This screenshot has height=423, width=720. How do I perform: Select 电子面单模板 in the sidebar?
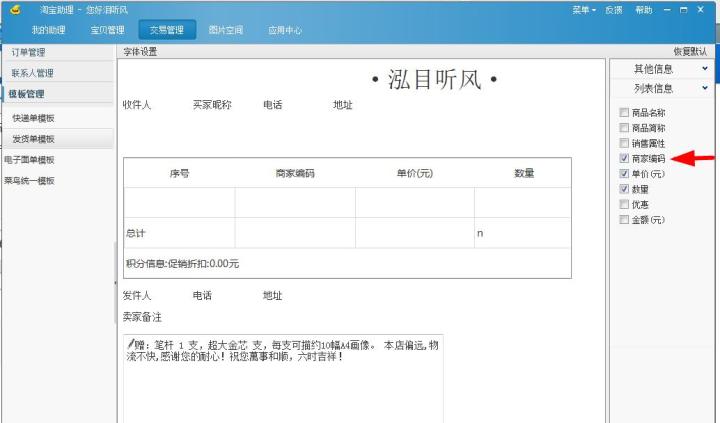(x=29, y=159)
